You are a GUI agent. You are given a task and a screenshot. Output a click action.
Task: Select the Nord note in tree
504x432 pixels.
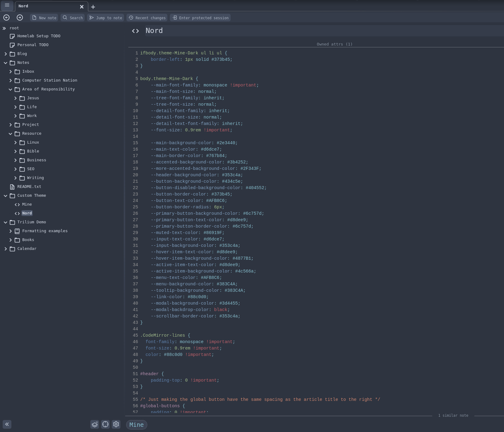(27, 213)
